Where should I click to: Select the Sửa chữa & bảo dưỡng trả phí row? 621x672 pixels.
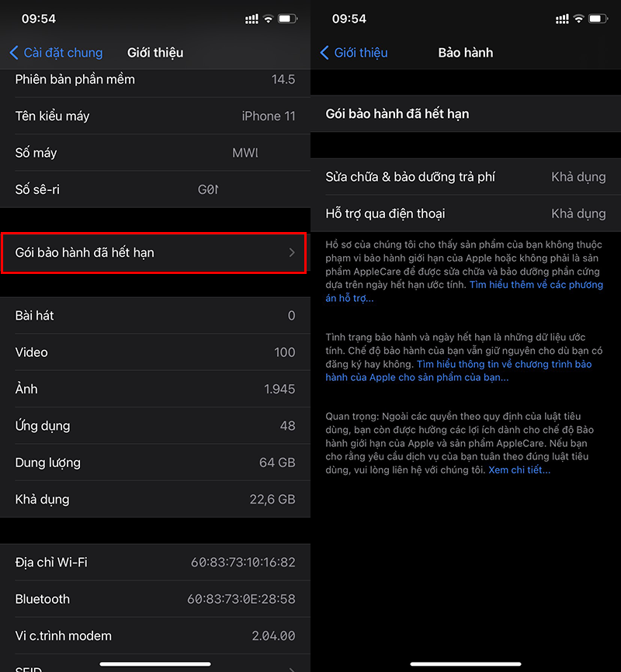[x=466, y=177]
